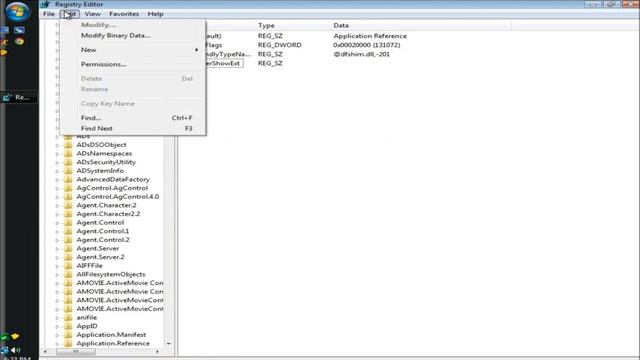Image resolution: width=640 pixels, height=360 pixels.
Task: Click the AgControl.AgControl.4.0 folder icon
Action: coord(68,196)
